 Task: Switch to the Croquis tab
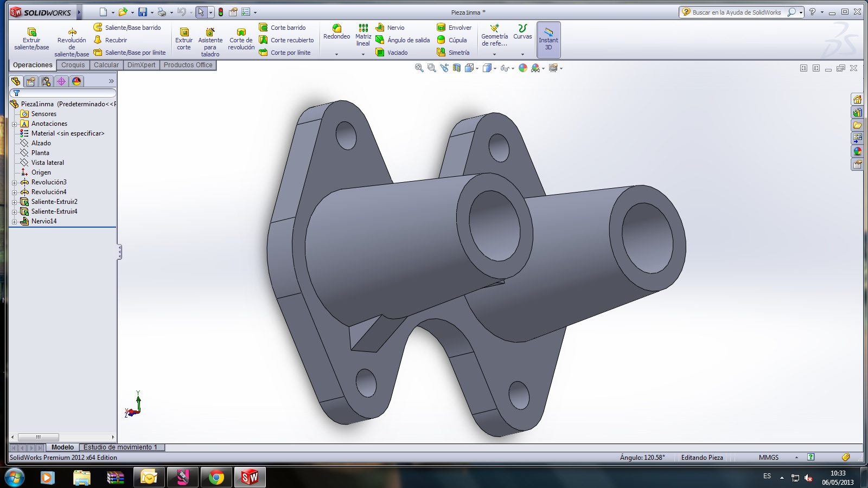(x=73, y=65)
